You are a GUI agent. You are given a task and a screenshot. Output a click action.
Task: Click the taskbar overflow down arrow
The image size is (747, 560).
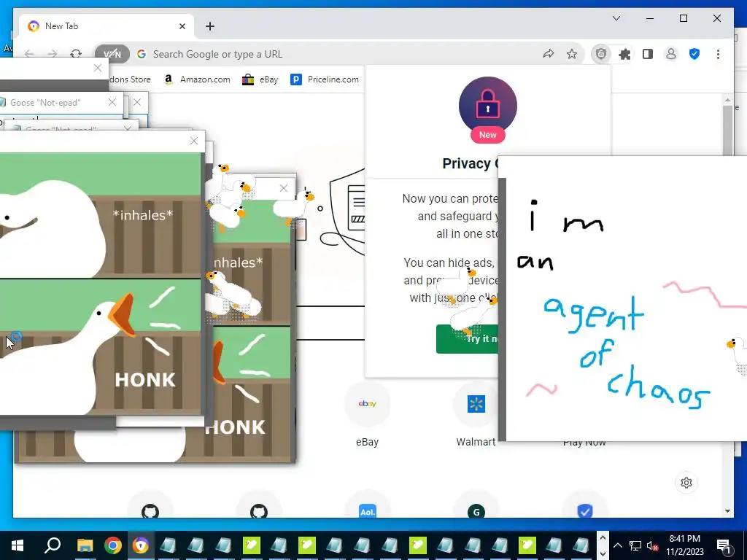click(603, 554)
